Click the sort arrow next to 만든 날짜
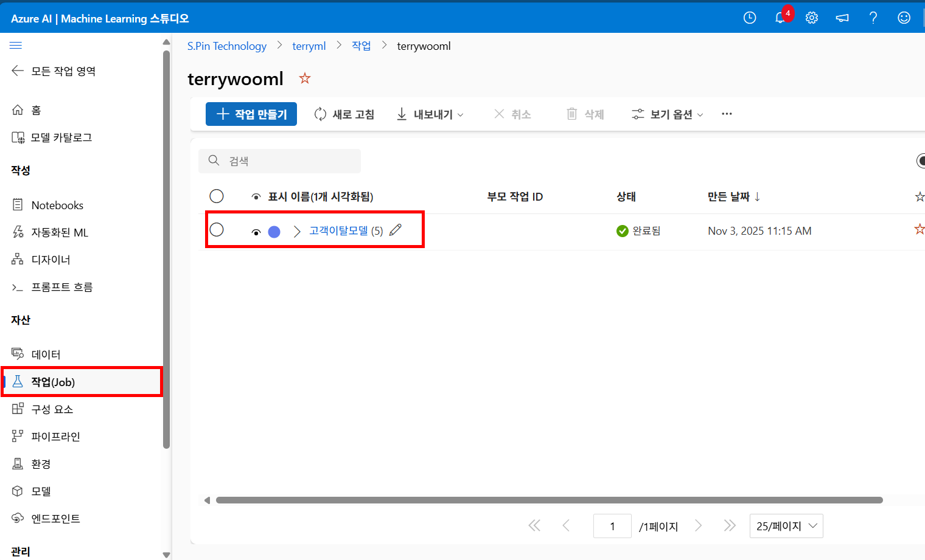Image resolution: width=925 pixels, height=560 pixels. (x=757, y=196)
